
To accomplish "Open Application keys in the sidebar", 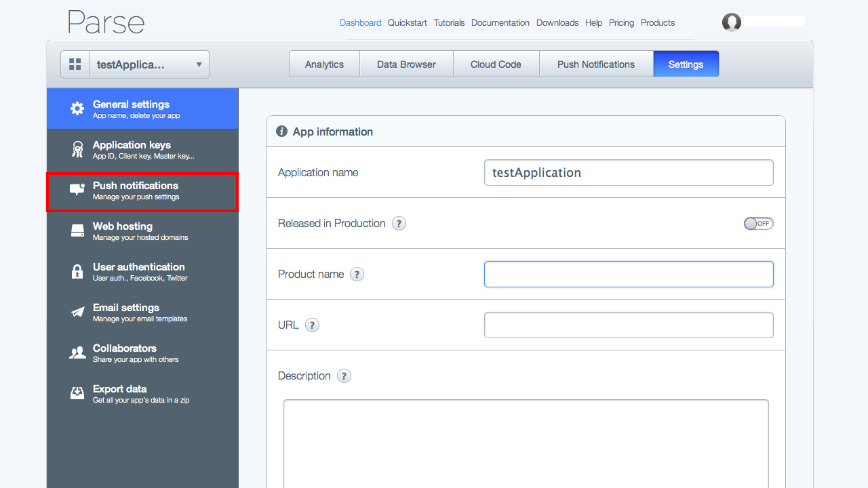I will click(x=142, y=149).
